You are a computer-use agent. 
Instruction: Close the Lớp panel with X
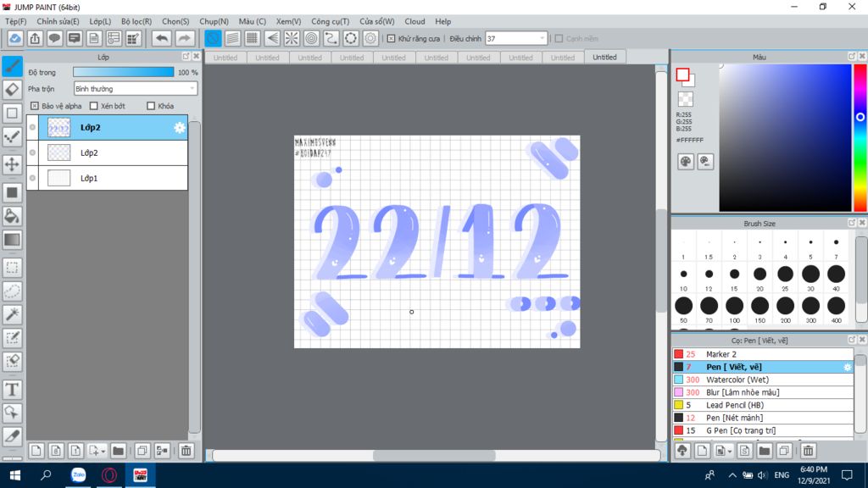[x=196, y=57]
